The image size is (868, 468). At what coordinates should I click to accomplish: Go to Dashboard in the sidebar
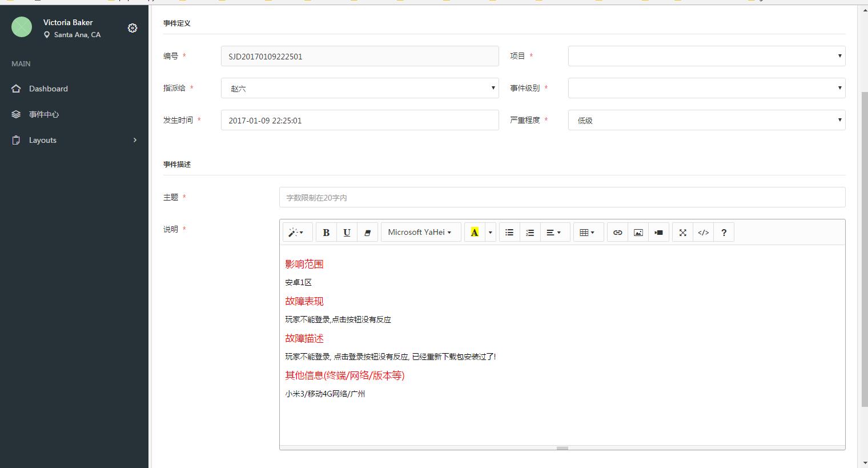pyautogui.click(x=74, y=89)
